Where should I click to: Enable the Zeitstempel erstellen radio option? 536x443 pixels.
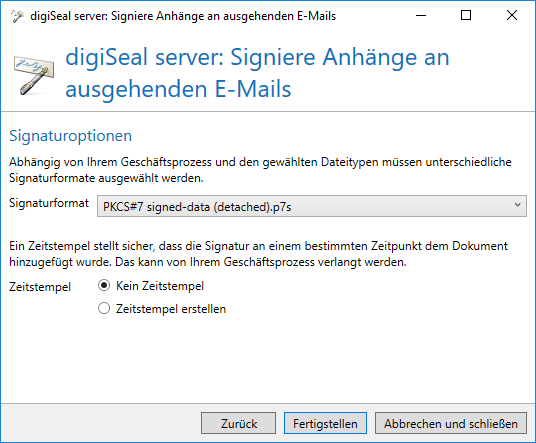pos(104,308)
